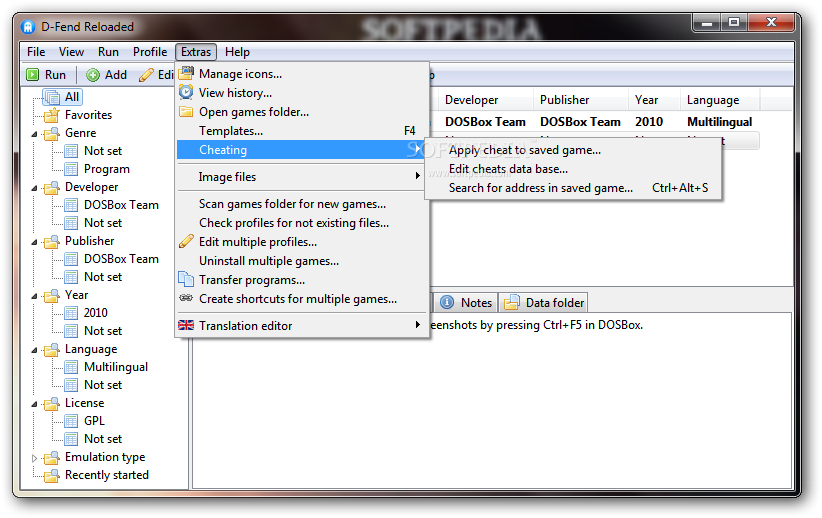Sort by the Developer column header

[x=486, y=100]
